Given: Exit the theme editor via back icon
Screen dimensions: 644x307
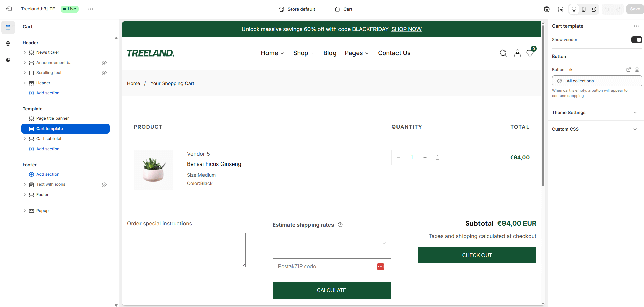Looking at the screenshot, I should point(9,9).
